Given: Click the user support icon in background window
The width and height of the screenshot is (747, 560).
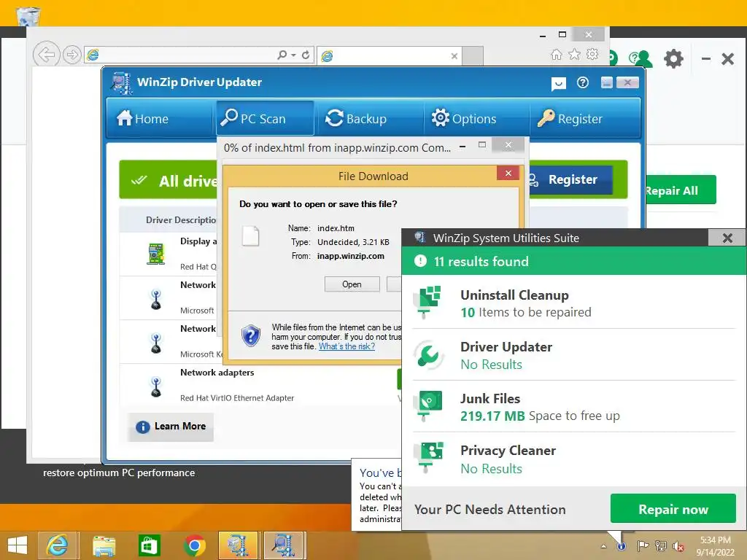Looking at the screenshot, I should pyautogui.click(x=640, y=58).
